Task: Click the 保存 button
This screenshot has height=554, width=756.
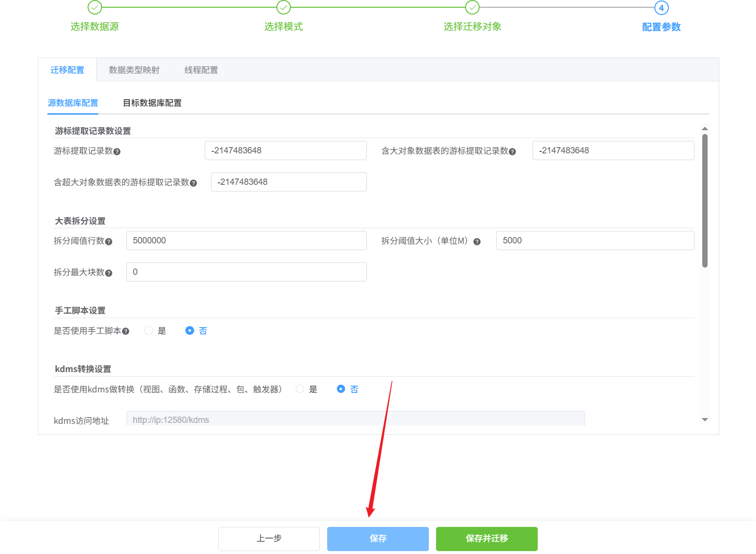Action: [x=378, y=539]
